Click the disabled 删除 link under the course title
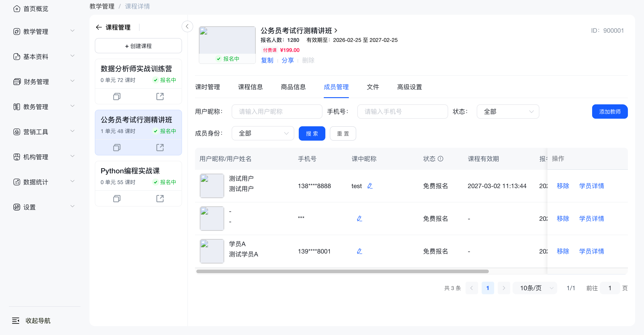Viewport: 644px width, 335px height. point(308,60)
